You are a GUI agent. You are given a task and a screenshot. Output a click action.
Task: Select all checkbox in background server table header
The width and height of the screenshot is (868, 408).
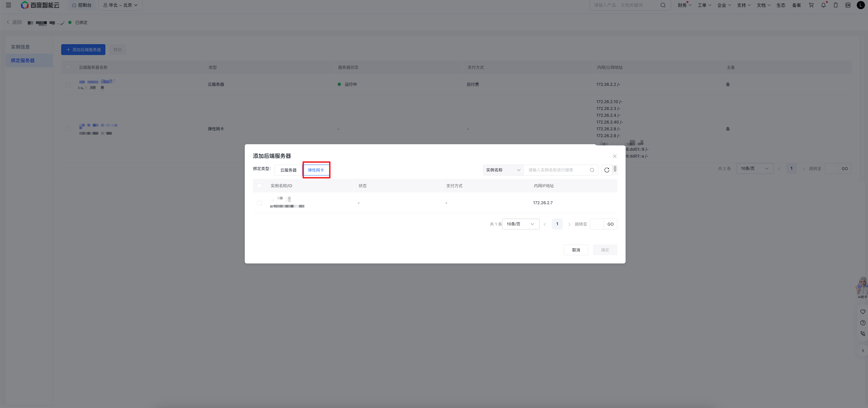coord(68,67)
